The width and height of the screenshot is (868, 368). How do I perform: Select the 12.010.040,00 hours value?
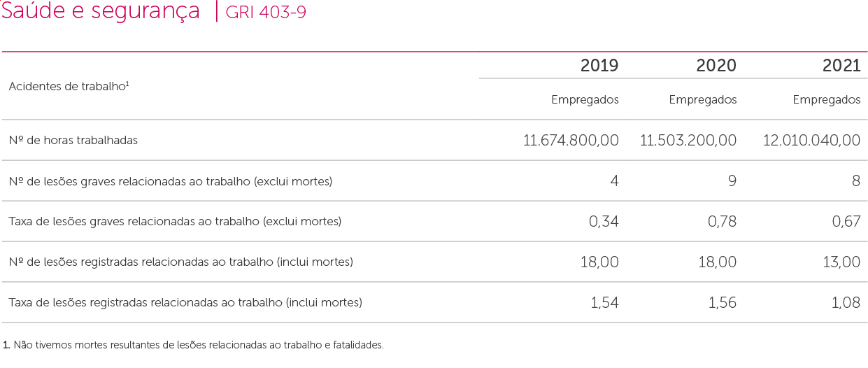811,140
